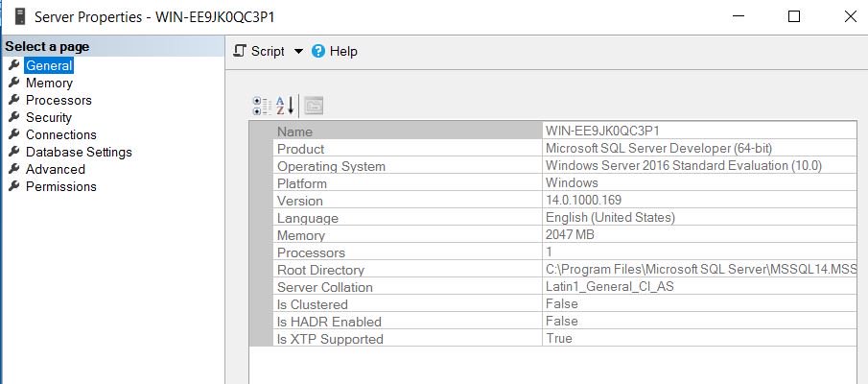Click the False value for HADR Enabled
Image resolution: width=868 pixels, height=384 pixels.
tap(561, 321)
